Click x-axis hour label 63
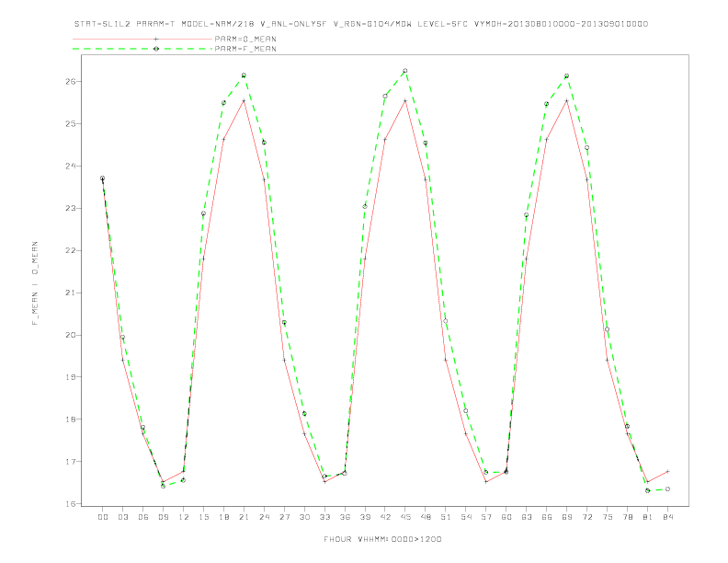This screenshot has height=563, width=728. pos(527,517)
